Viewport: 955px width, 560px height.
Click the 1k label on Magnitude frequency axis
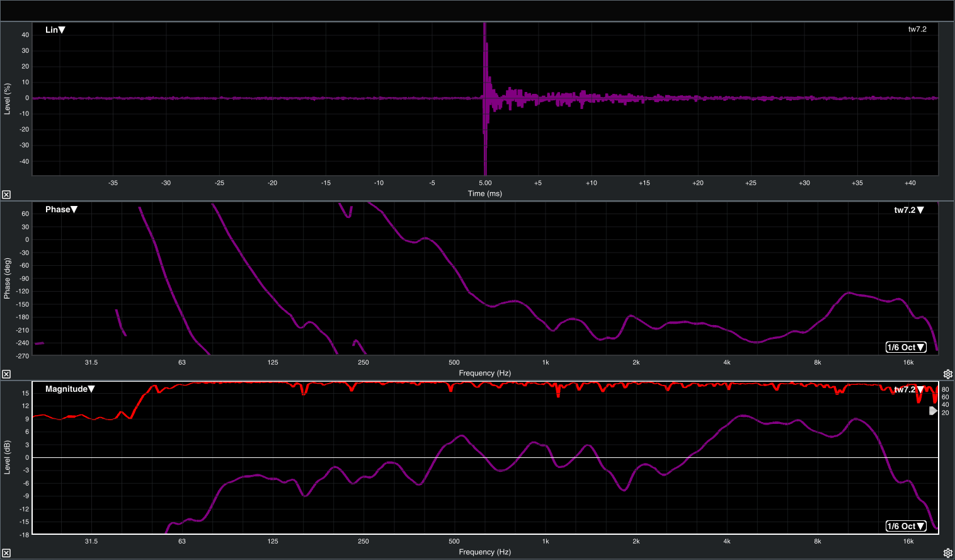(x=546, y=541)
